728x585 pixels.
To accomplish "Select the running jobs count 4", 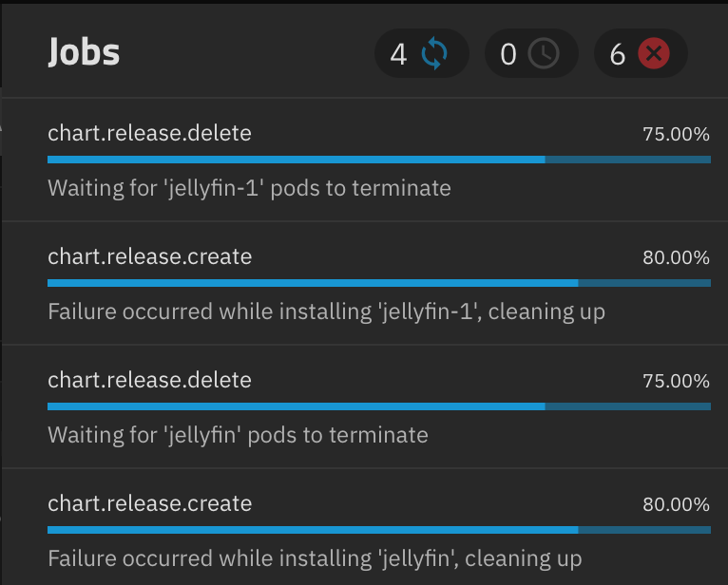I will pos(398,54).
